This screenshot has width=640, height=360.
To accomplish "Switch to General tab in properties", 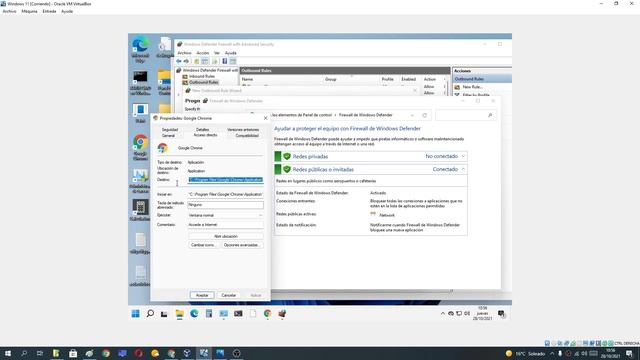I will click(x=168, y=135).
